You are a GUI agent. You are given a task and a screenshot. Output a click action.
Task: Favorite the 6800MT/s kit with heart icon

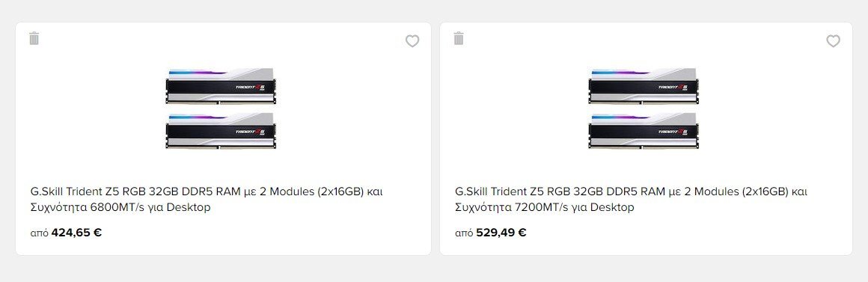(x=412, y=41)
